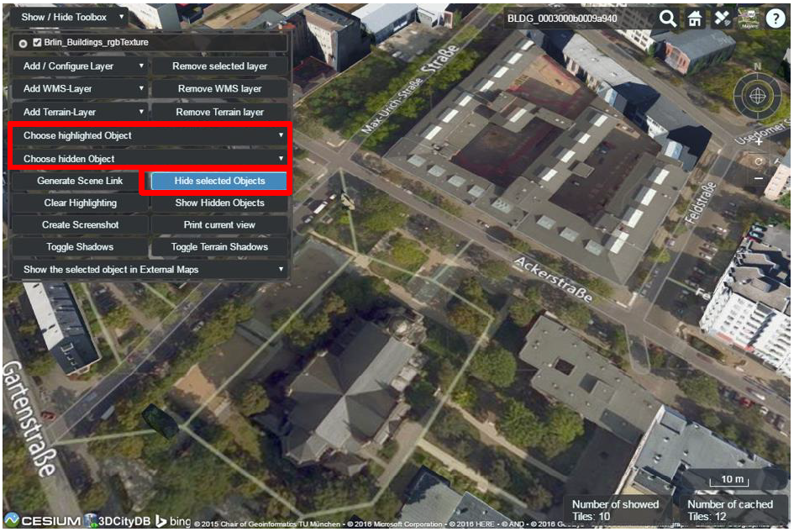This screenshot has height=532, width=794.
Task: Click Remove WMS layer button
Action: [220, 89]
